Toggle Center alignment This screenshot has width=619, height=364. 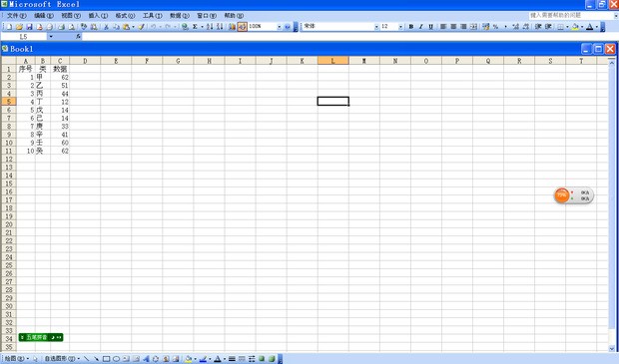coord(453,26)
